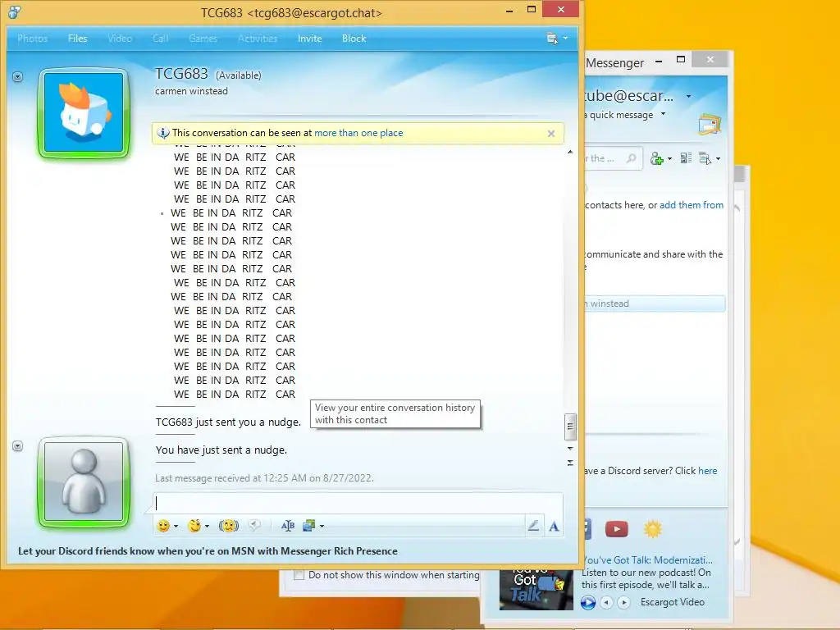This screenshot has width=840, height=630.
Task: Click the Messenger app icon in title bar
Action: pos(15,11)
